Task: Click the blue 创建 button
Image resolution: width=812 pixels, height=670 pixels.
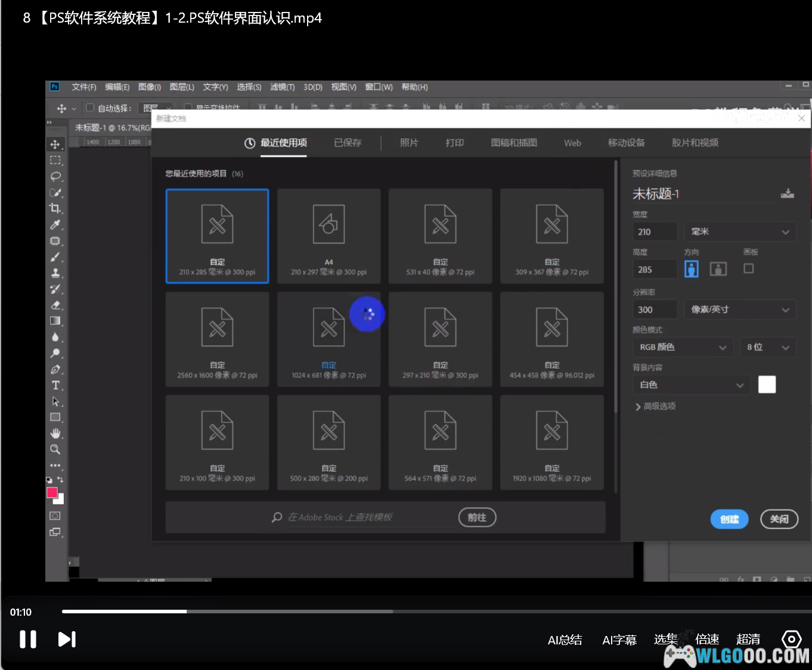Action: [729, 519]
